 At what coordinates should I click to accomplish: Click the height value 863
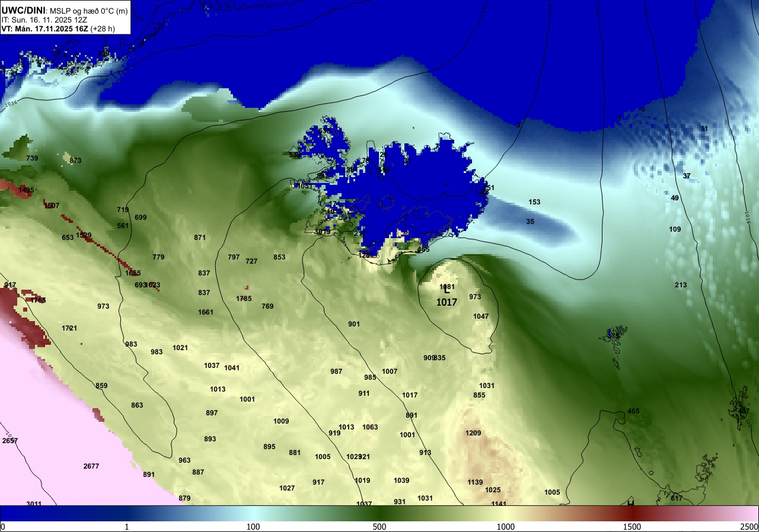(x=137, y=405)
